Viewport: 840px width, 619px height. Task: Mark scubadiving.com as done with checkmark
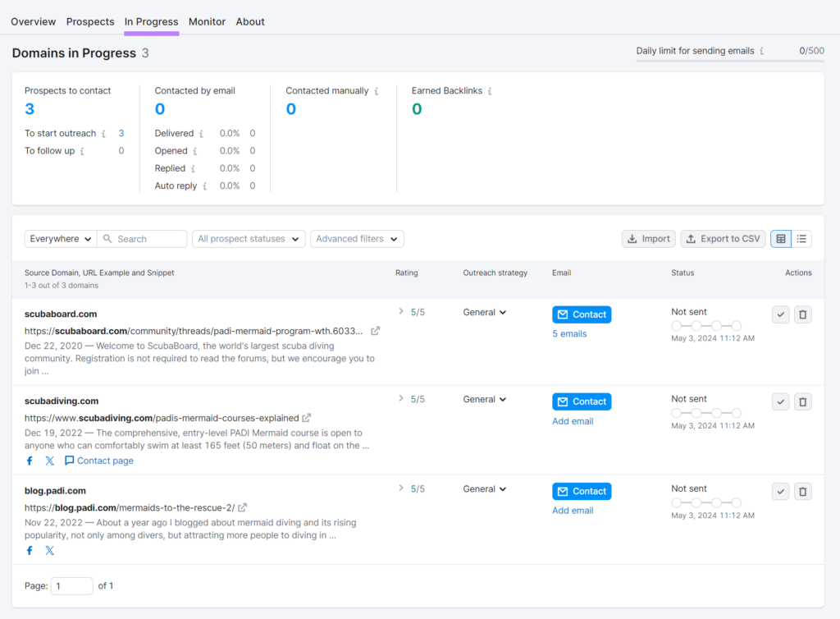[781, 402]
